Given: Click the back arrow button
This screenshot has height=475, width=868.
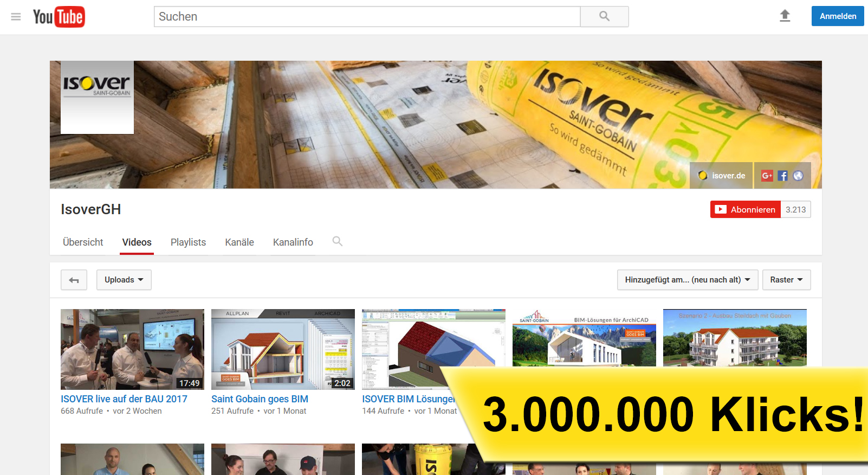Looking at the screenshot, I should tap(74, 280).
